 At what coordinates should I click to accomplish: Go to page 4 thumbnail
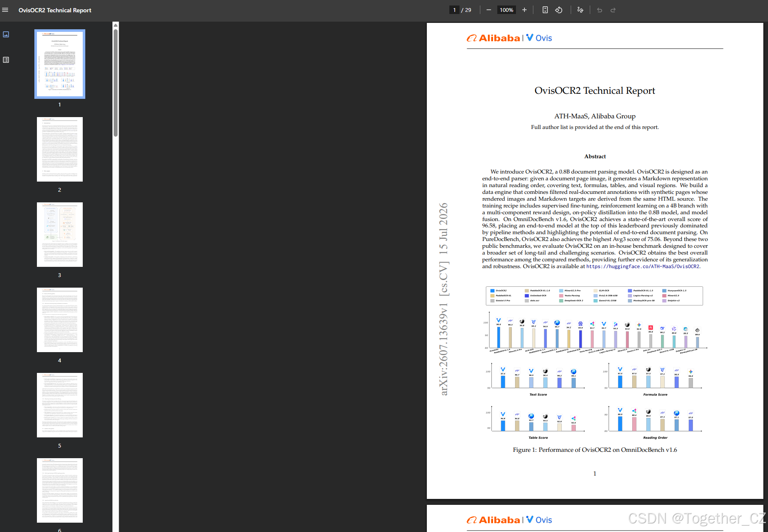[x=60, y=320]
